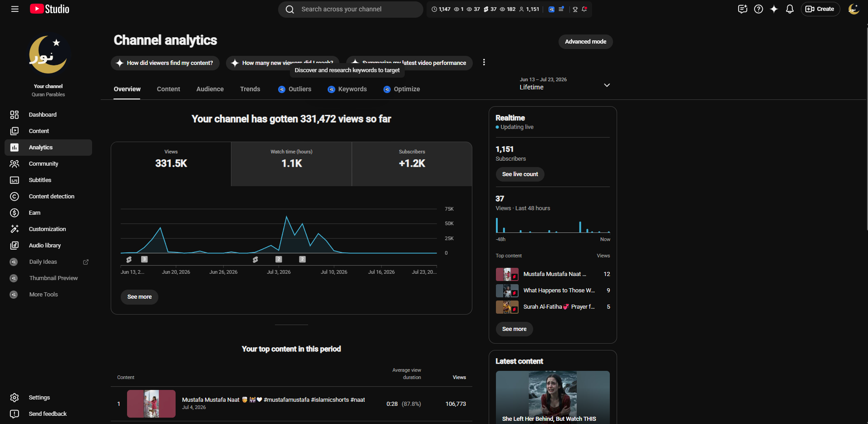
Task: Open the vidIQ blue icon in top bar
Action: pyautogui.click(x=551, y=9)
